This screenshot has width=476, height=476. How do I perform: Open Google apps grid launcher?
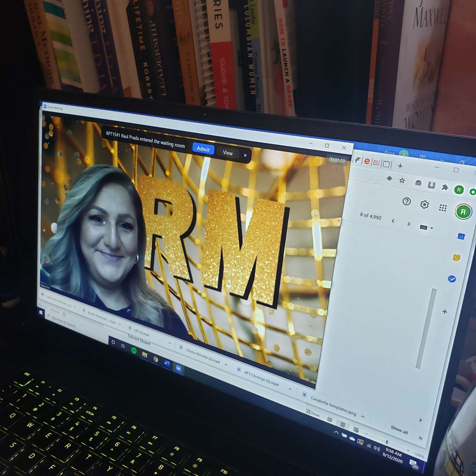pyautogui.click(x=443, y=208)
